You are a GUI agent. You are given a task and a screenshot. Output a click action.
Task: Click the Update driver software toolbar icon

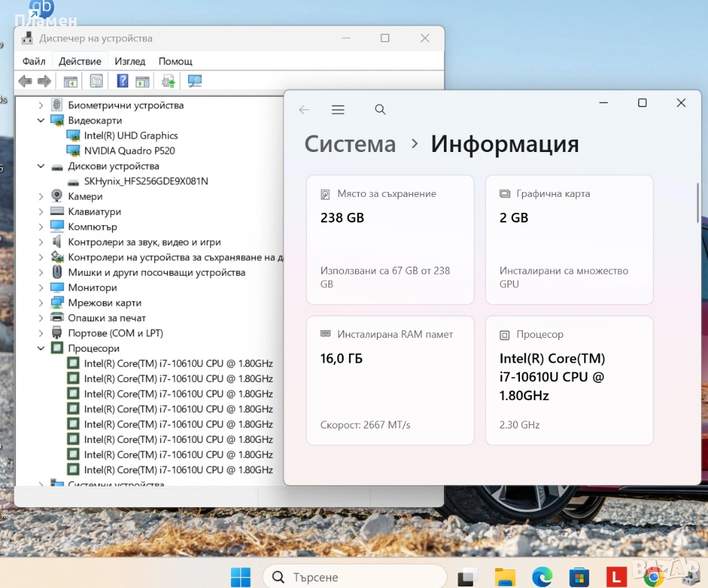pyautogui.click(x=168, y=82)
